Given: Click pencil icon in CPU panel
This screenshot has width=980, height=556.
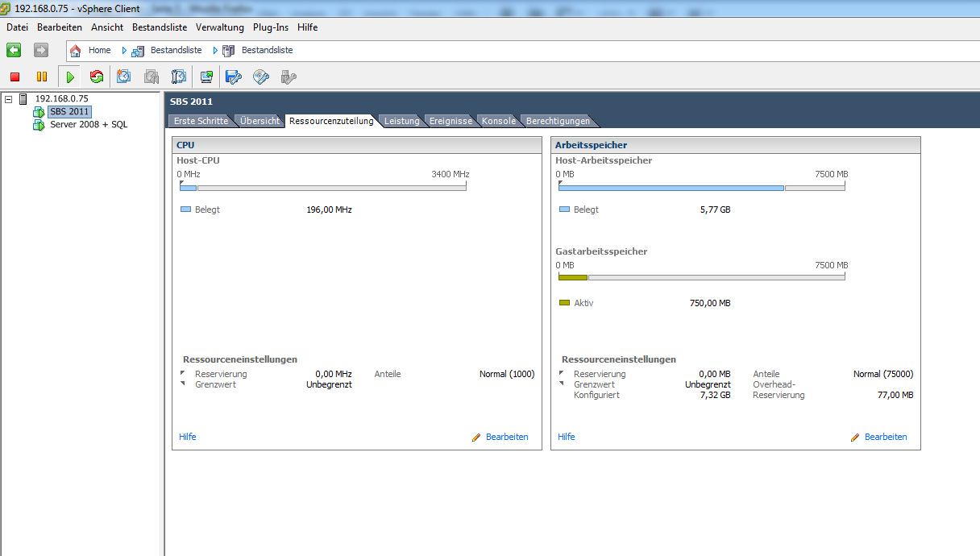Looking at the screenshot, I should click(476, 438).
